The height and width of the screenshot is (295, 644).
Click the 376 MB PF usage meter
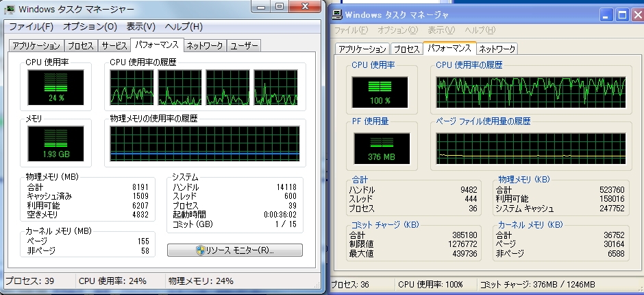pyautogui.click(x=382, y=148)
